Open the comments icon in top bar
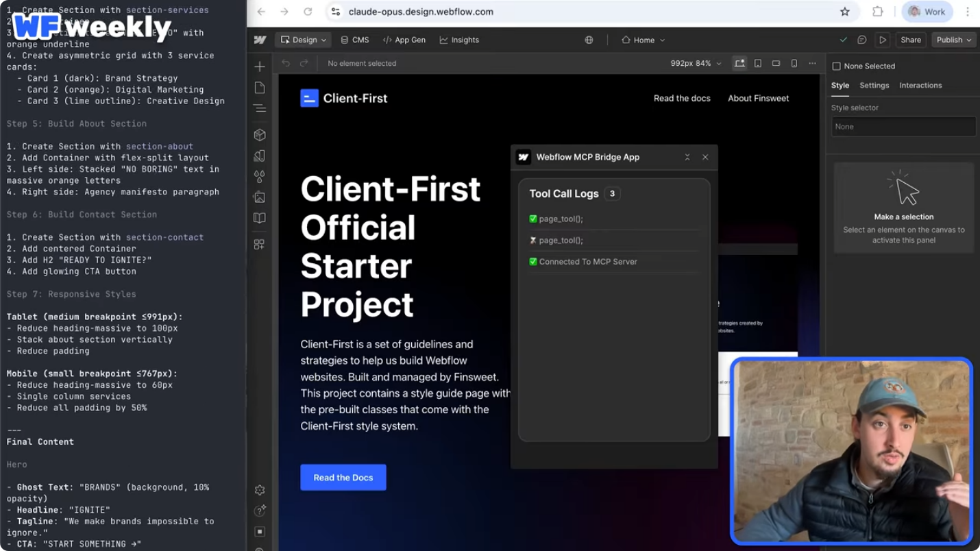Image resolution: width=980 pixels, height=551 pixels. 862,40
